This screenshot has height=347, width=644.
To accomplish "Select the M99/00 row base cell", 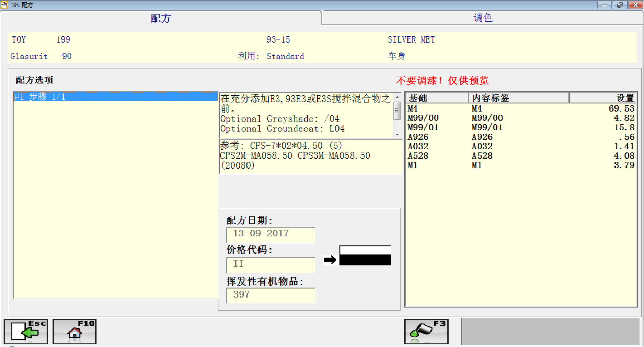I will [423, 118].
